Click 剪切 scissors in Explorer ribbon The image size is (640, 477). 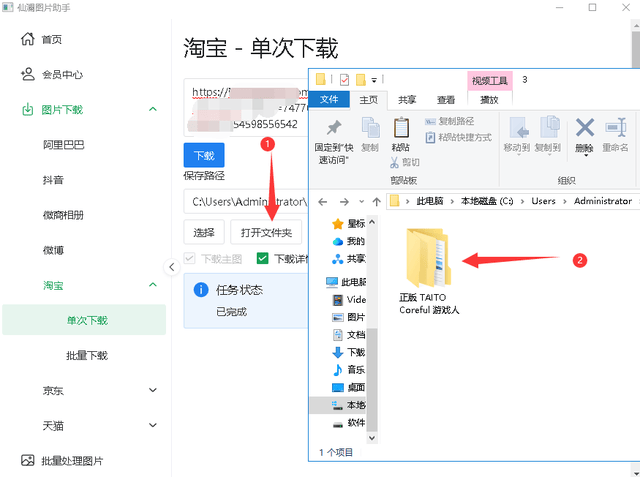(x=404, y=162)
